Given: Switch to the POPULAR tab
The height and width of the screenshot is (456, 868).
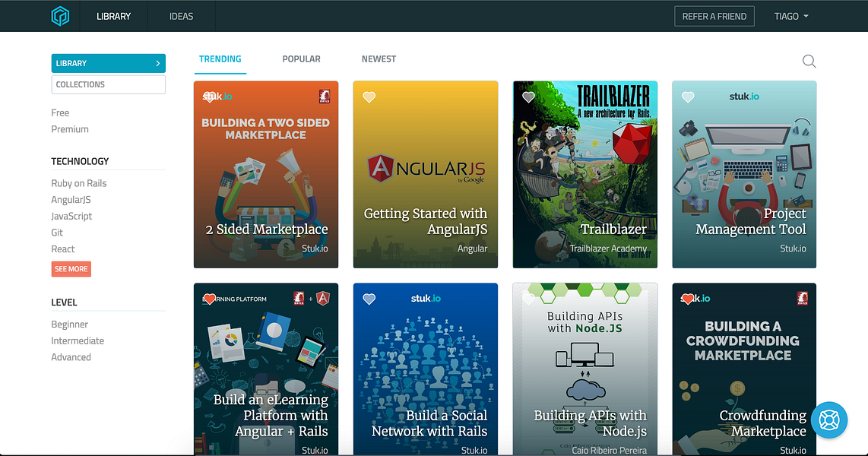Looking at the screenshot, I should (x=301, y=59).
